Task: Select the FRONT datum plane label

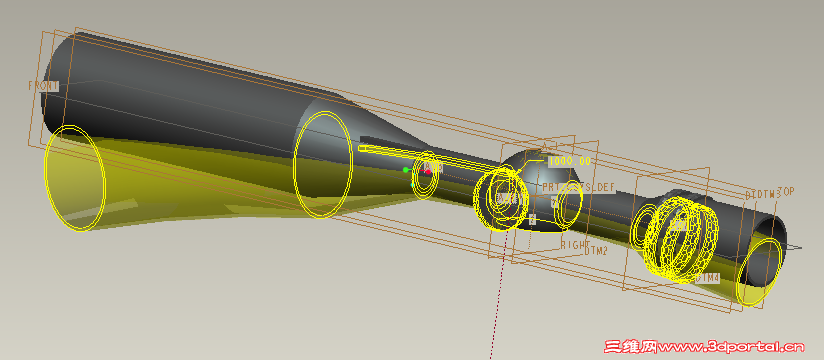Action: point(44,86)
